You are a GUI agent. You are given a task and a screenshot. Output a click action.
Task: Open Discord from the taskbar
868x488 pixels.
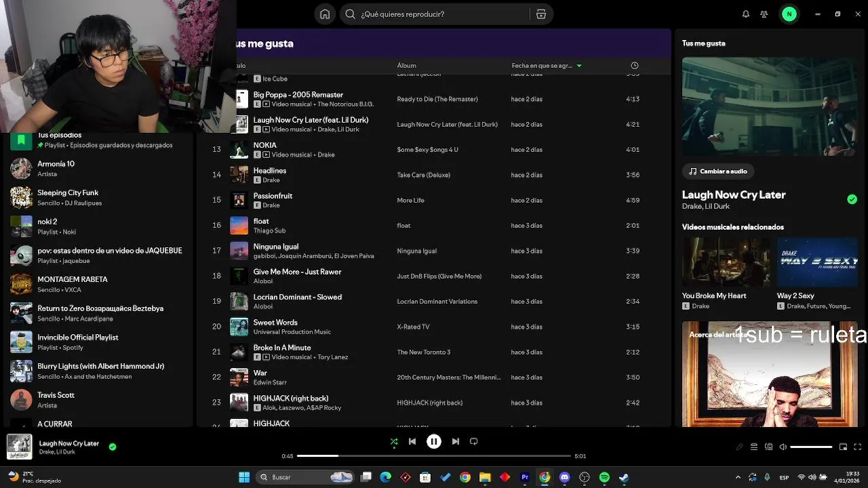(x=565, y=477)
